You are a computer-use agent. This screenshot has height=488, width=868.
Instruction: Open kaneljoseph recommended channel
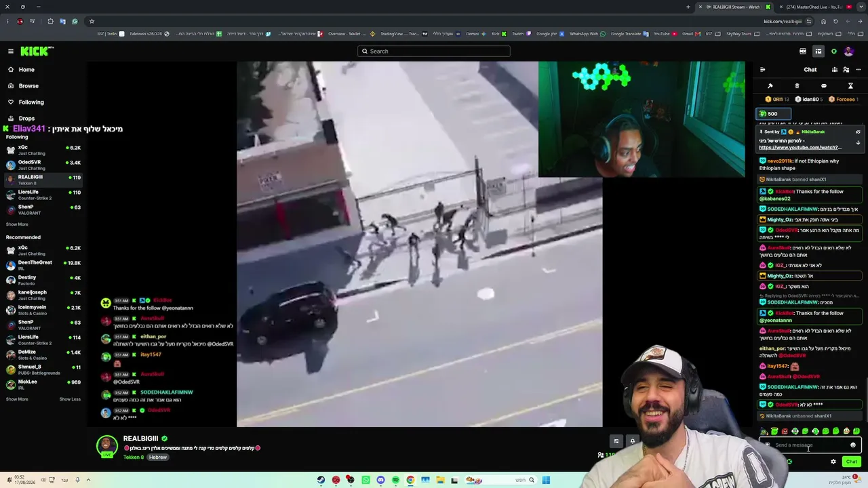click(x=43, y=295)
